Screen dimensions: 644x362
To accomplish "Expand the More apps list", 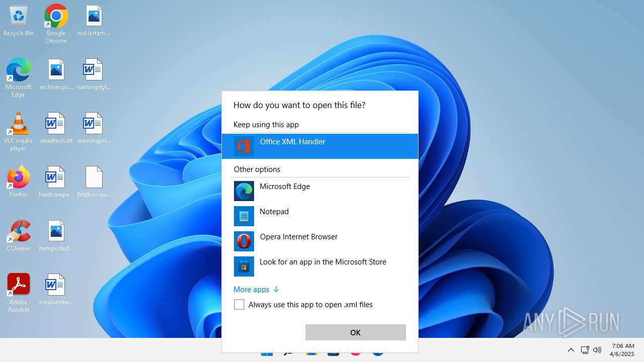I will tap(256, 290).
